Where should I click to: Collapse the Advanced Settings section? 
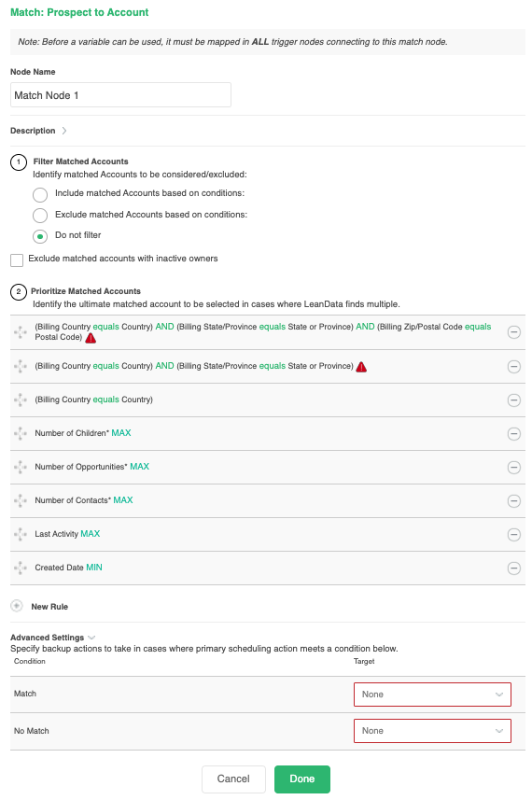pos(91,638)
